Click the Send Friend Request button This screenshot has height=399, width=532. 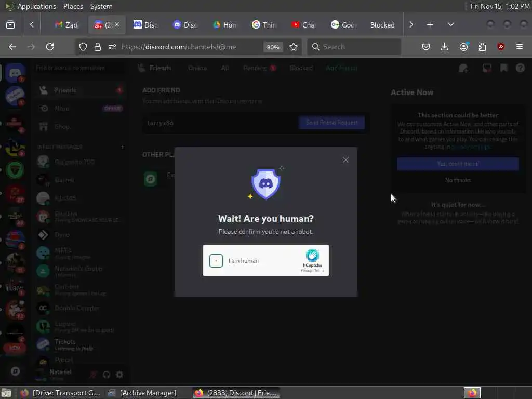point(331,123)
